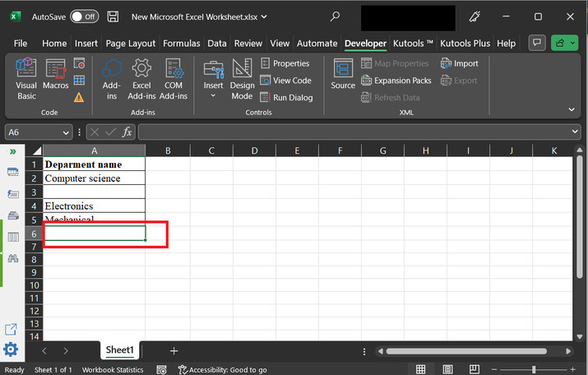Image resolution: width=588 pixels, height=375 pixels.
Task: Switch to the Review tab
Action: [x=248, y=44]
